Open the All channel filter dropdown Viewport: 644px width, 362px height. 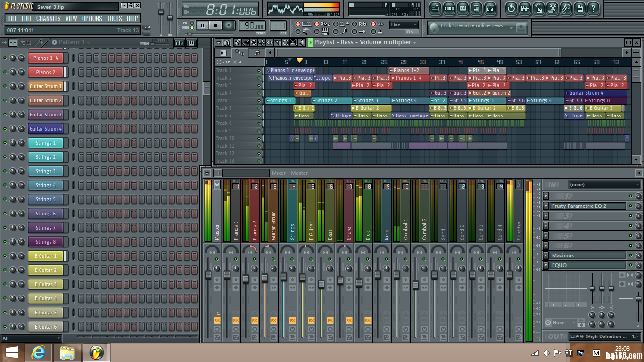31,338
